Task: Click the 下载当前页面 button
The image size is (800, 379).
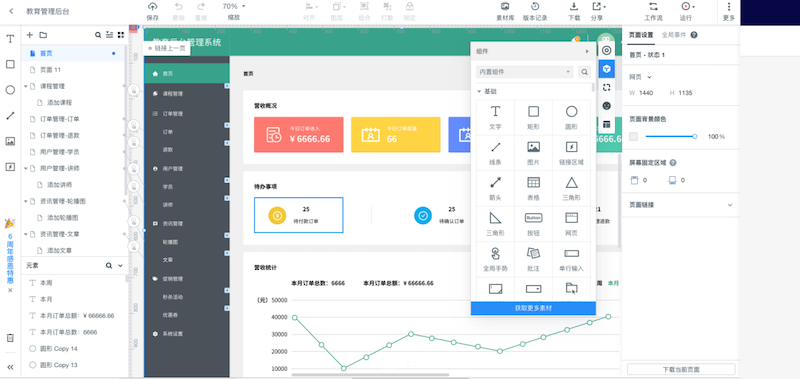Action: point(681,369)
